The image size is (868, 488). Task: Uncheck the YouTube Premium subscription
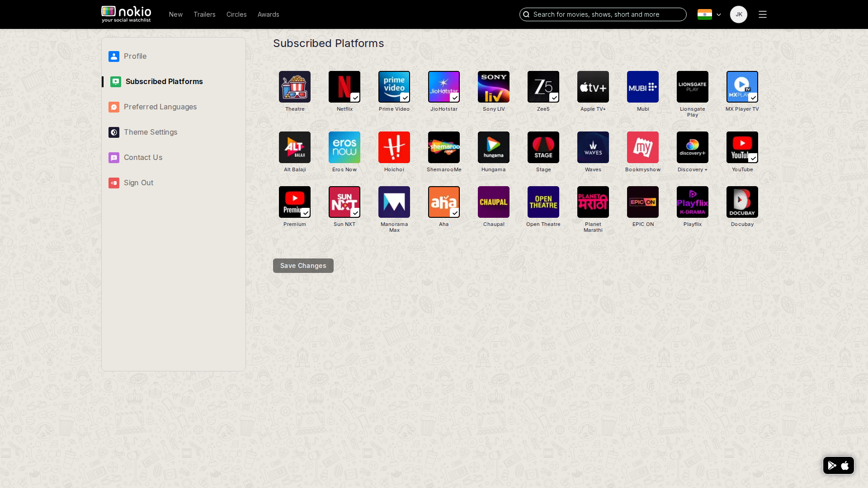pyautogui.click(x=295, y=202)
